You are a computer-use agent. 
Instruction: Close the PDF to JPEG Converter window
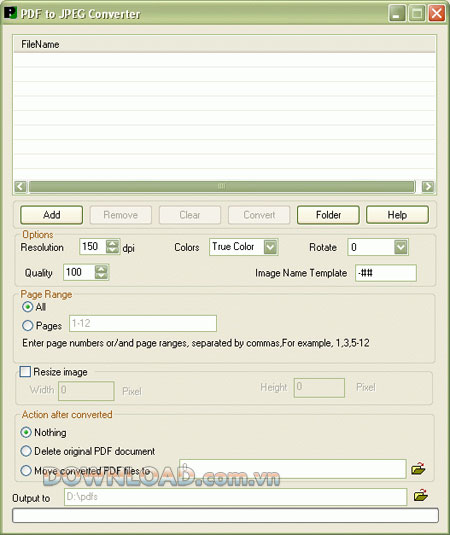pos(437,14)
